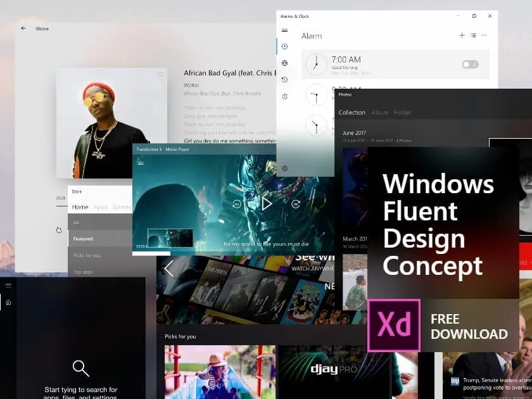The height and width of the screenshot is (399, 532).
Task: Open the hamburger menu in Alarms & Clock
Action: pyautogui.click(x=284, y=30)
